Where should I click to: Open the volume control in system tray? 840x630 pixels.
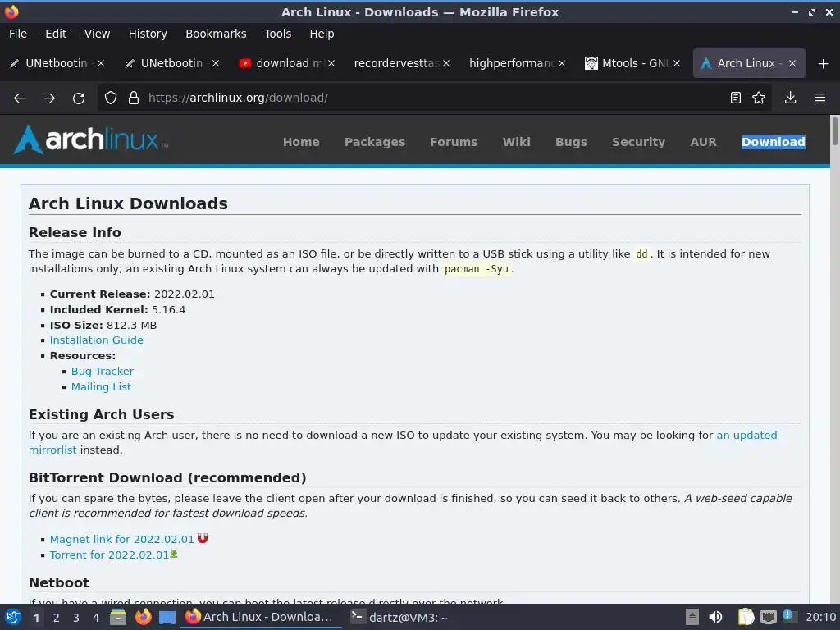pyautogui.click(x=715, y=617)
